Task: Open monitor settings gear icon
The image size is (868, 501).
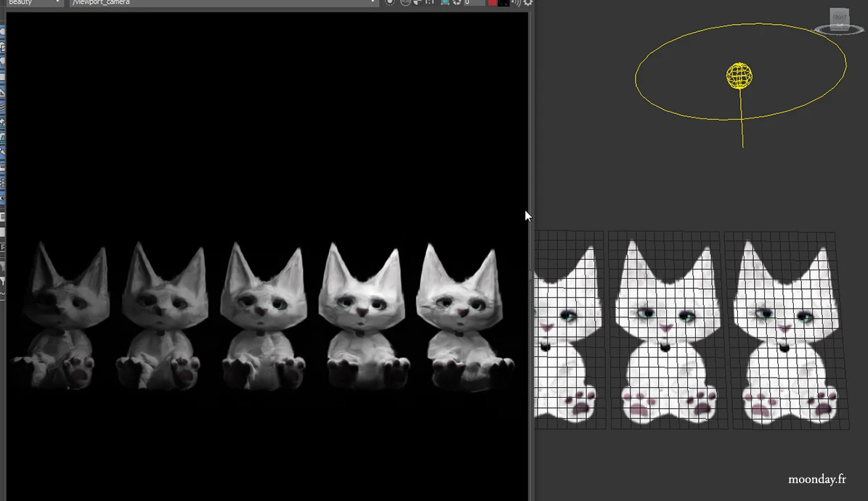Action: click(x=528, y=3)
